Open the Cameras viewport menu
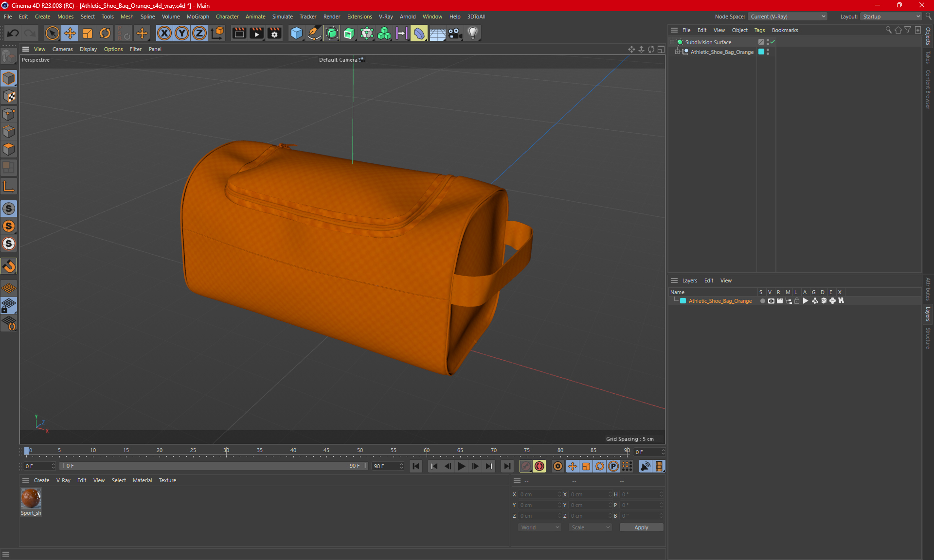 tap(62, 49)
